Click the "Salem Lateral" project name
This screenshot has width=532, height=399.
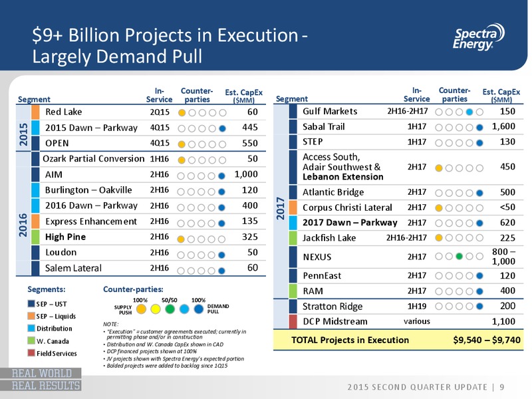(73, 268)
